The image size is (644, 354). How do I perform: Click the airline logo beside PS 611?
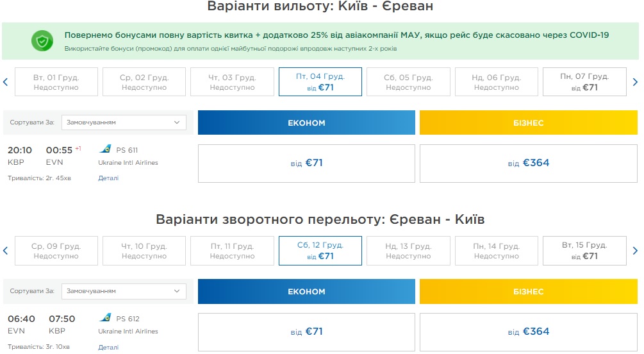point(106,149)
